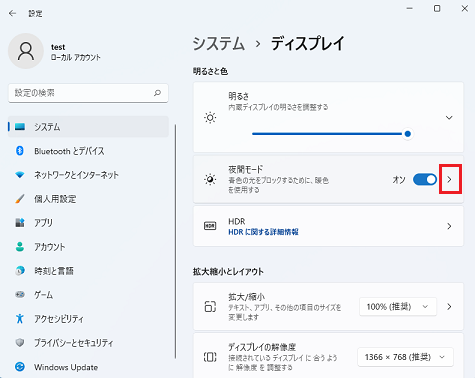The image size is (475, 378).
Task: Turn off the 夜間モード toggle switch
Action: (425, 180)
